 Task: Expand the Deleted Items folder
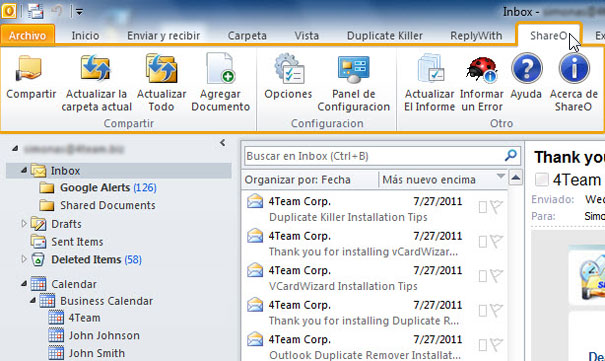pos(24,259)
